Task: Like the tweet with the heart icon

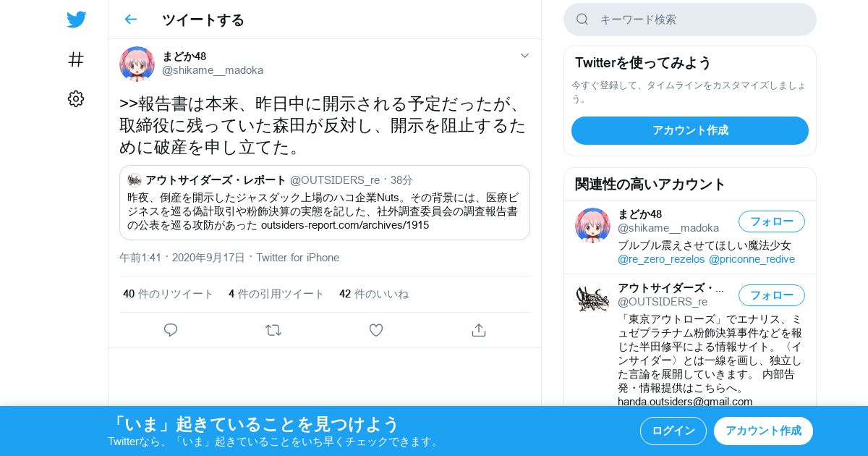Action: pyautogui.click(x=376, y=330)
